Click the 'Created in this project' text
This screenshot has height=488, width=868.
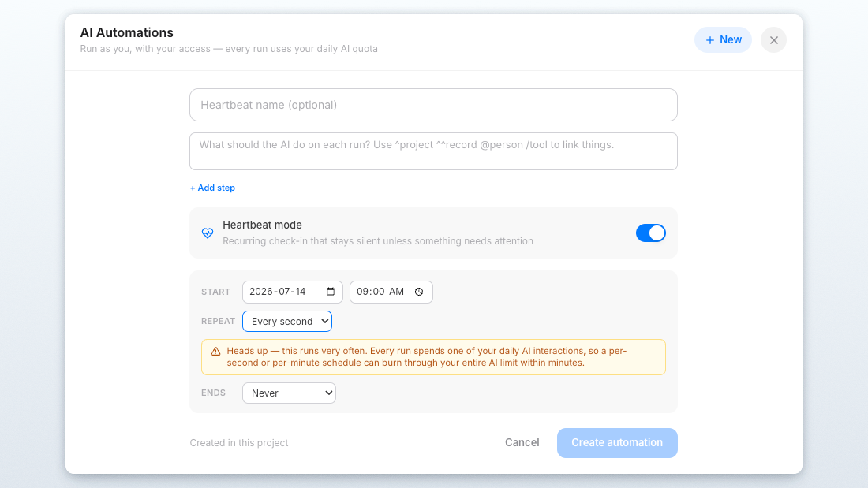click(x=239, y=442)
